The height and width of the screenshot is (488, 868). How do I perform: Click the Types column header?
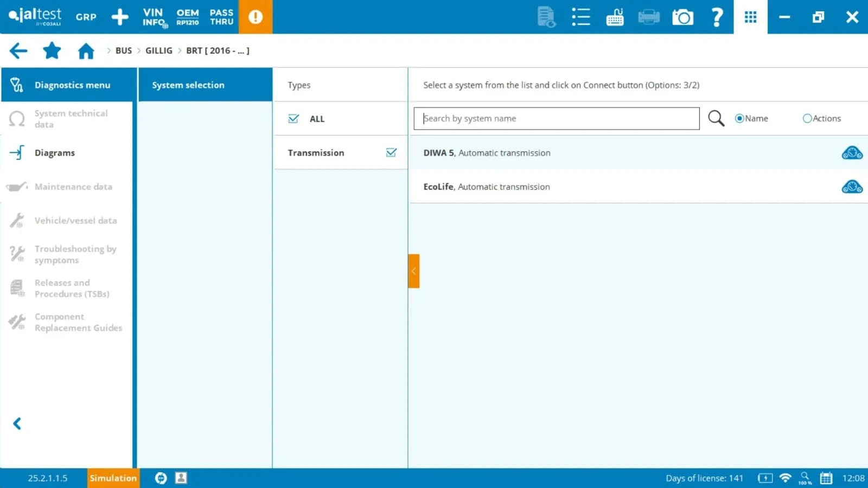[299, 85]
